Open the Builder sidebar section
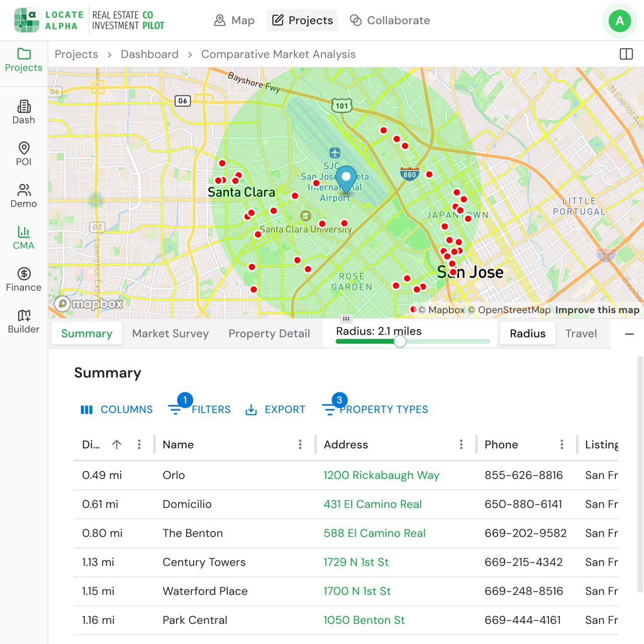The image size is (644, 644). 24,321
